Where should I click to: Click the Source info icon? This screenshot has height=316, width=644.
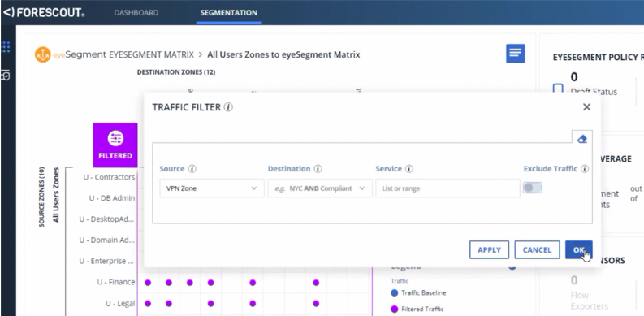(192, 169)
